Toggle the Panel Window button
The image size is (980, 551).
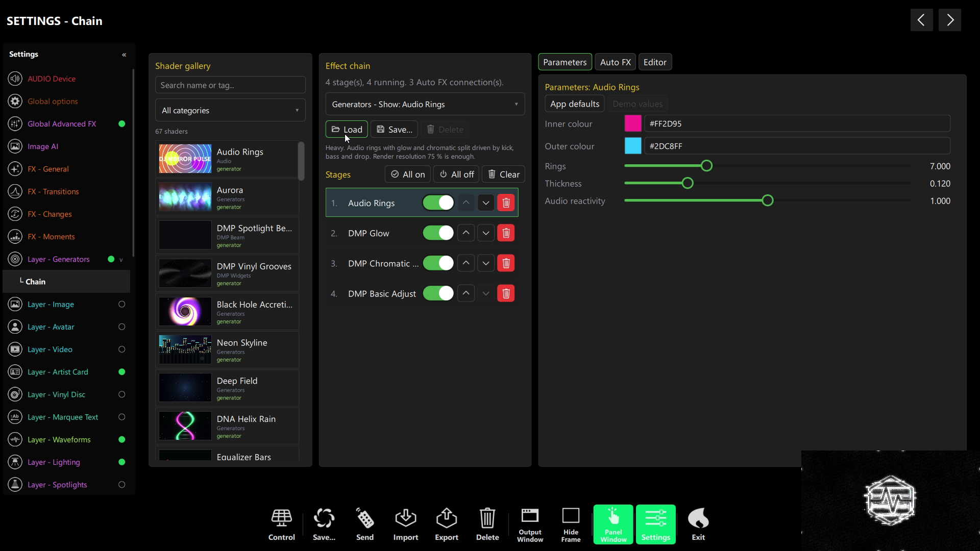pyautogui.click(x=613, y=524)
